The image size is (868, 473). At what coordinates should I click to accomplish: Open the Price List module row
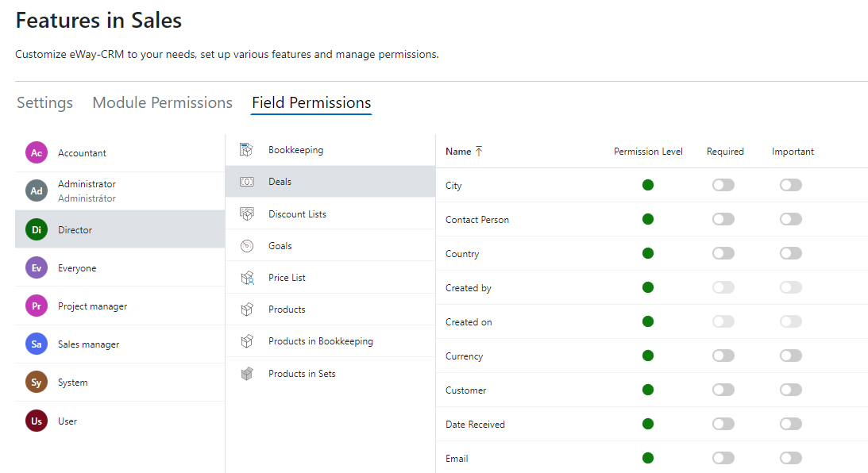(x=330, y=278)
